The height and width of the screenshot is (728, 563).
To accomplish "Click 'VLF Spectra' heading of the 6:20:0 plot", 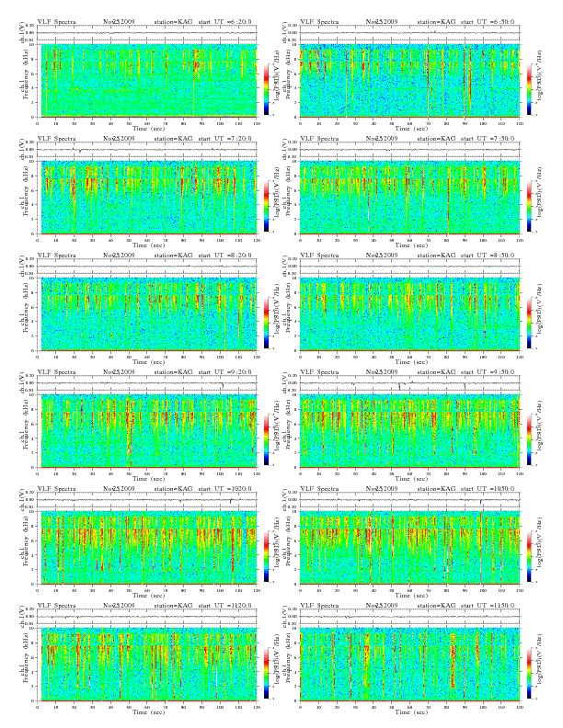I will click(x=56, y=22).
